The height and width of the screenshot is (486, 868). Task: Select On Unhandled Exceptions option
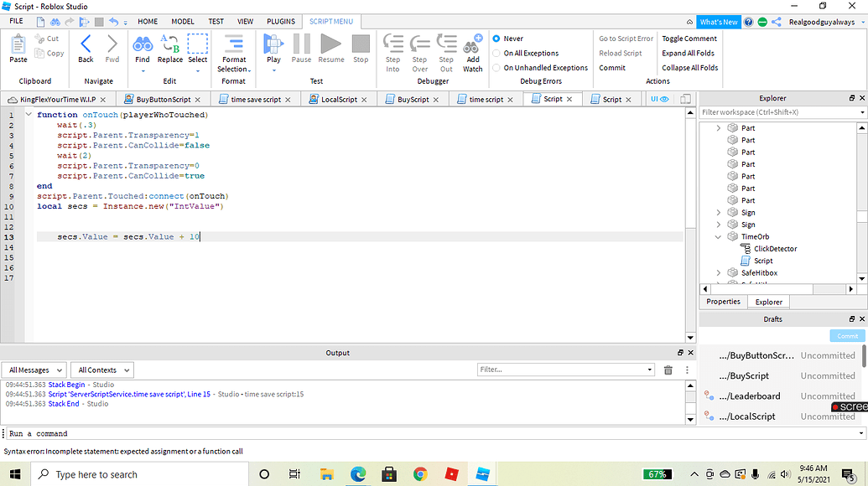(x=496, y=68)
